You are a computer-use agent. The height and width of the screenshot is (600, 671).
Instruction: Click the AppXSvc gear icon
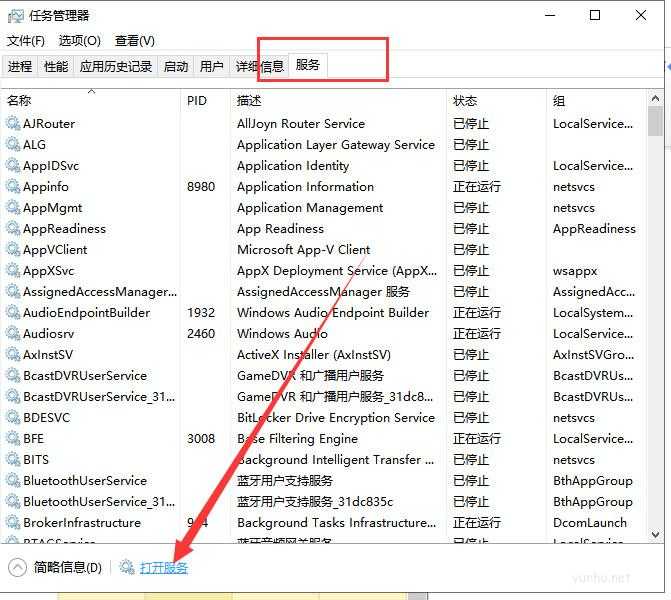pyautogui.click(x=13, y=270)
